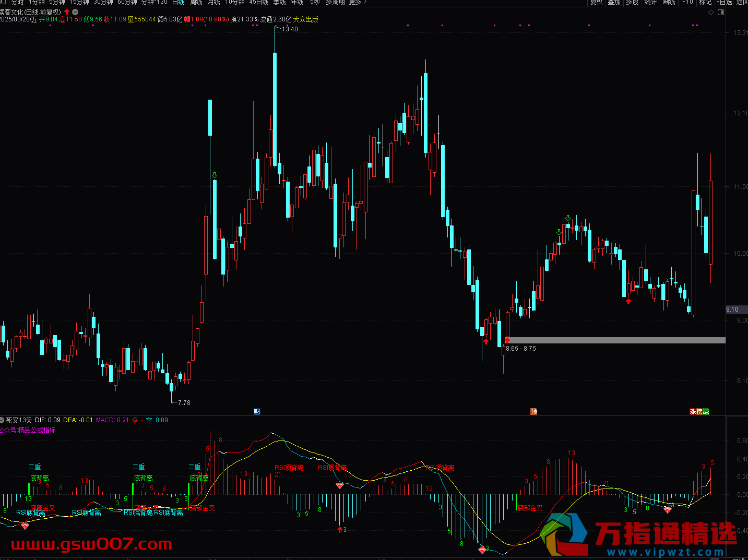This screenshot has width=748, height=560.
Task: Click the red diamond gem under 底部金叉
Action: 25,527
